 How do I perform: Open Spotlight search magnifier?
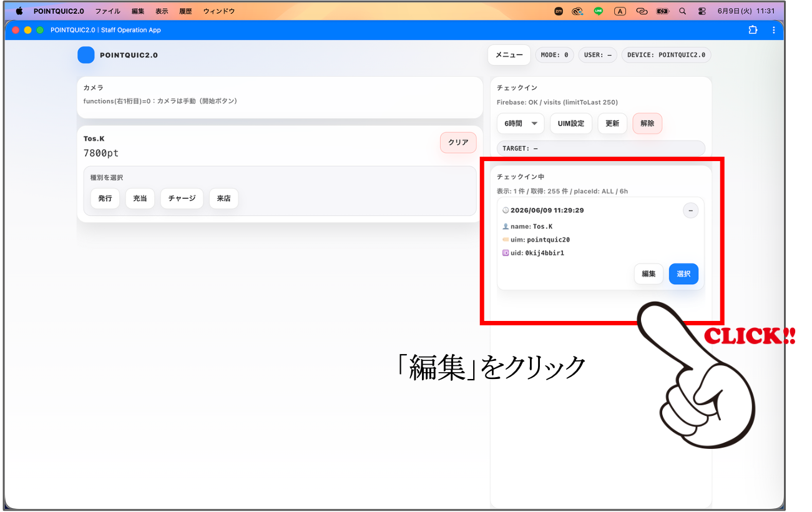point(682,11)
